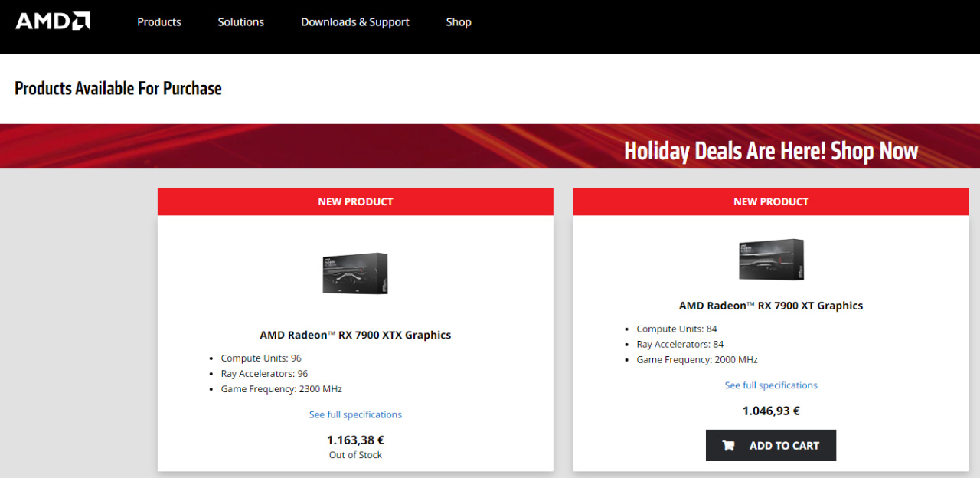Open the Solutions menu

tap(241, 22)
